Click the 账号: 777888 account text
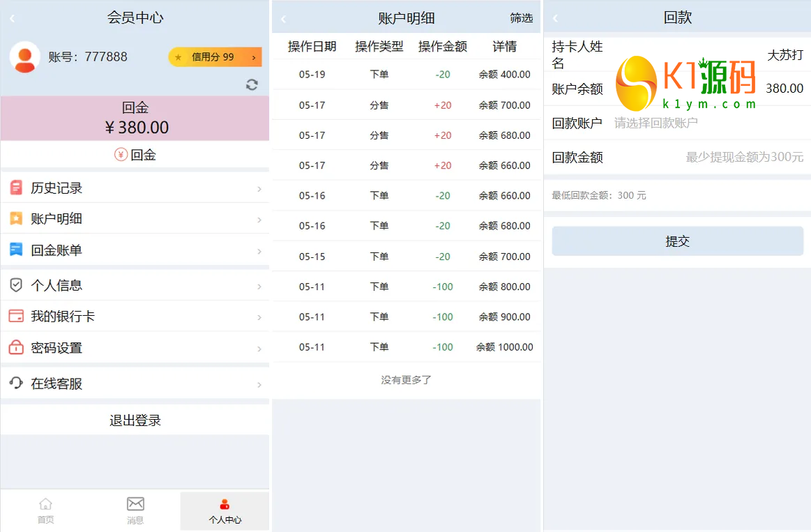The image size is (811, 532). click(88, 57)
